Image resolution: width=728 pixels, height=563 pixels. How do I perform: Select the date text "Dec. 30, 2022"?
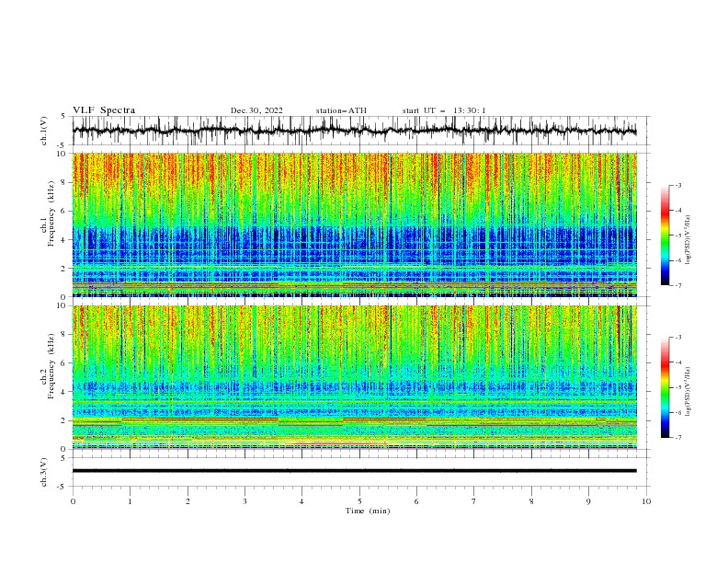[x=256, y=110]
